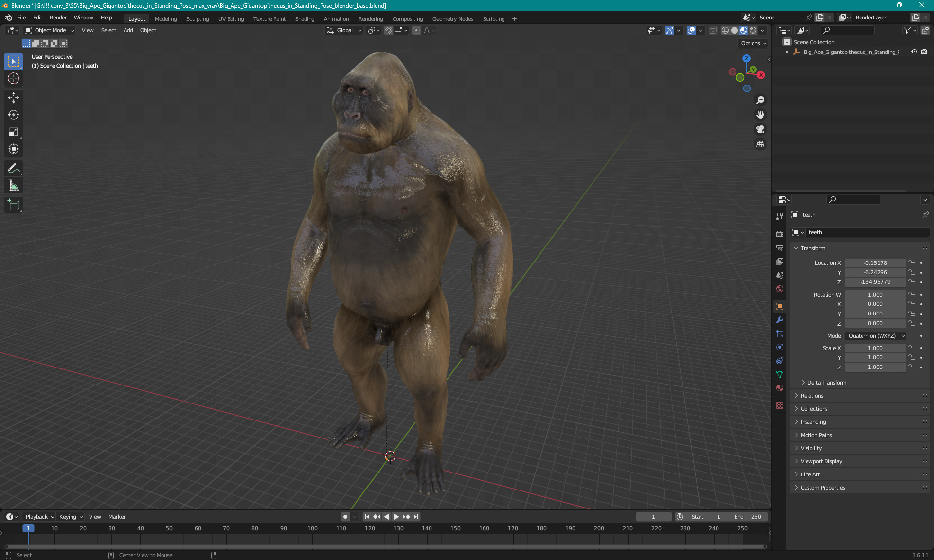Expand Big_Ape collection in outliner
The image size is (934, 560).
[x=787, y=52]
